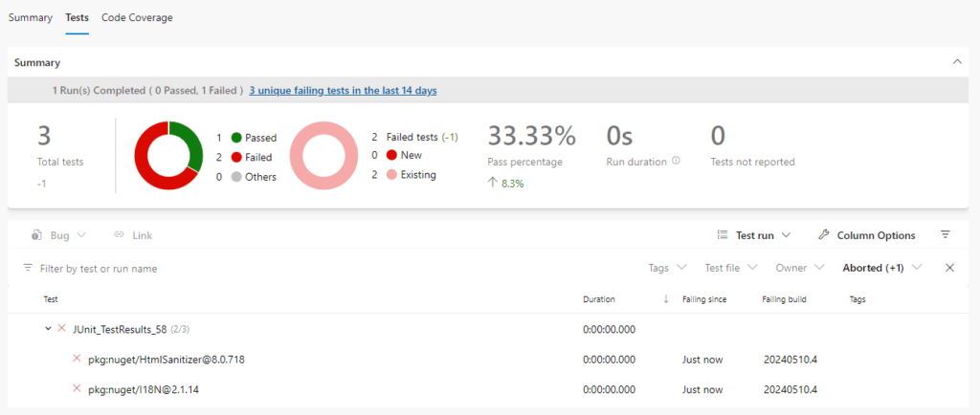The width and height of the screenshot is (980, 415).
Task: Collapse the Summary section chevron
Action: click(x=956, y=62)
